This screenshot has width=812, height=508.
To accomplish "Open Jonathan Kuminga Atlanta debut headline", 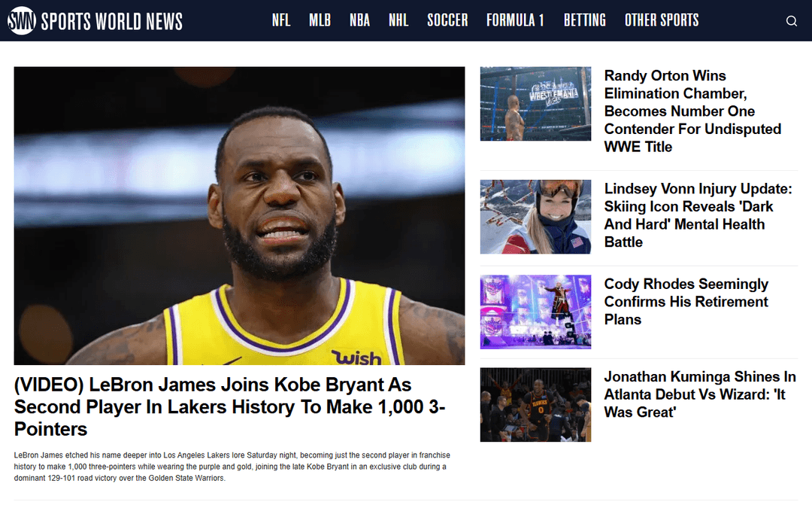I will (x=700, y=394).
